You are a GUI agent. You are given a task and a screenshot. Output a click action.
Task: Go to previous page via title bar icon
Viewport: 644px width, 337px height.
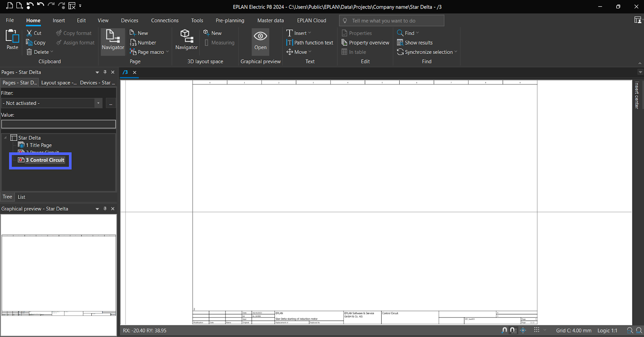10,6
